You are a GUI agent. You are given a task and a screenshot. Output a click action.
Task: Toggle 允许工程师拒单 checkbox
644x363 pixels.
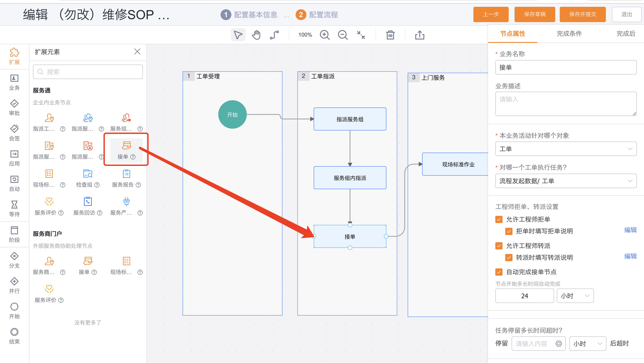point(499,219)
